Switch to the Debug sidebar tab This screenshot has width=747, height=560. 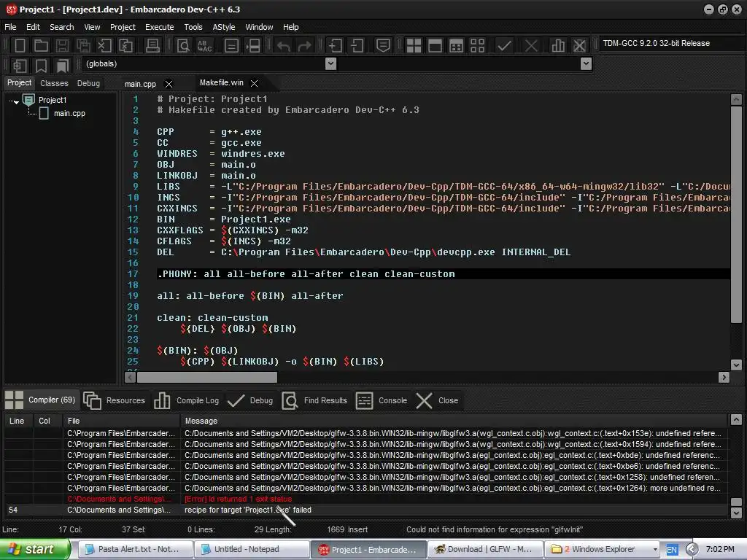[x=88, y=83]
